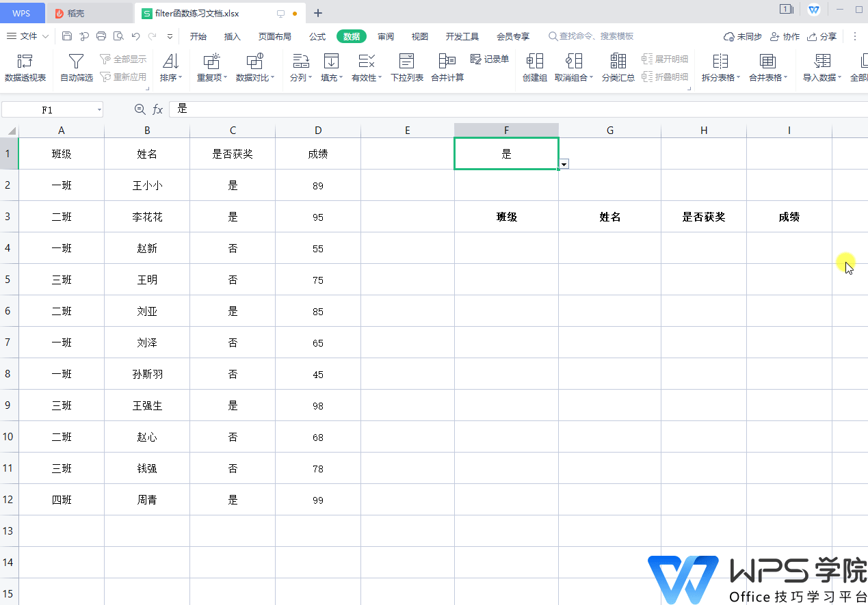Enable 自动筛选 auto filter
The image size is (868, 605).
pos(77,68)
